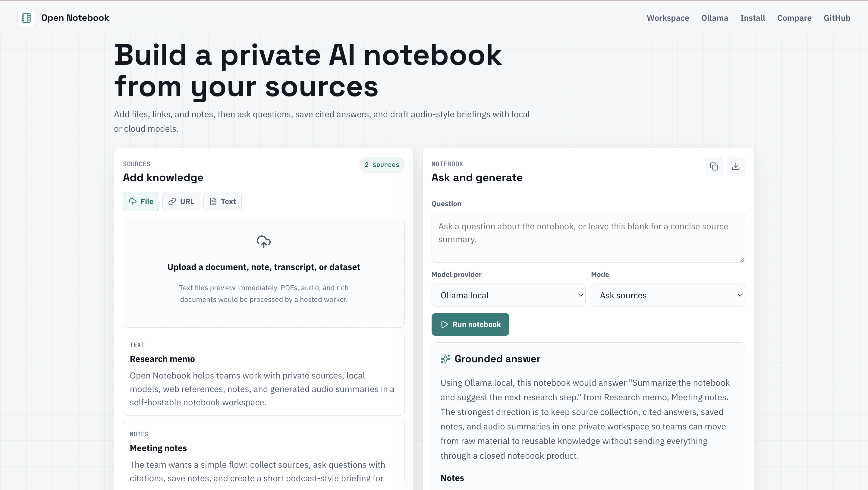Open the GitHub link

tap(837, 18)
